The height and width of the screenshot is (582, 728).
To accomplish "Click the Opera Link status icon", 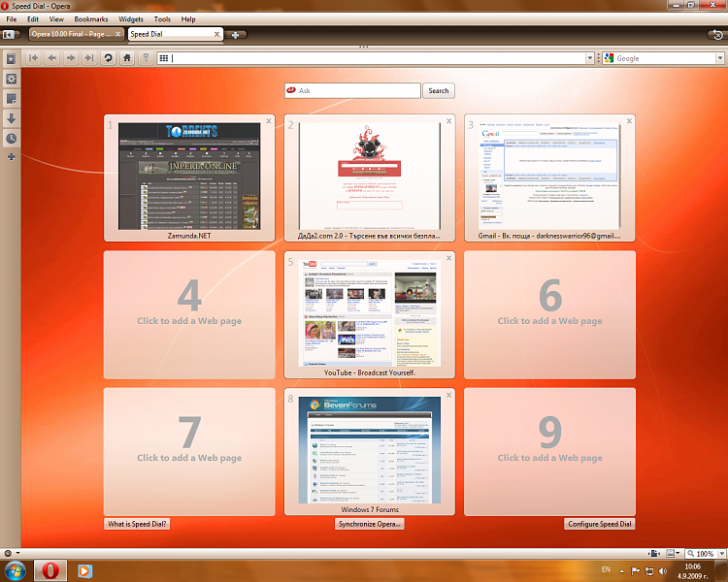I will click(8, 553).
